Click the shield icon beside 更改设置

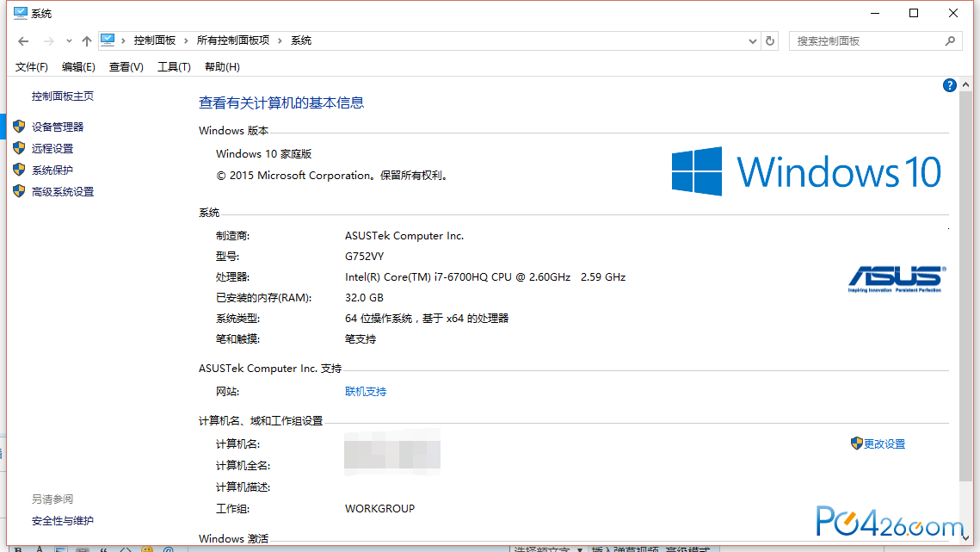coord(856,443)
